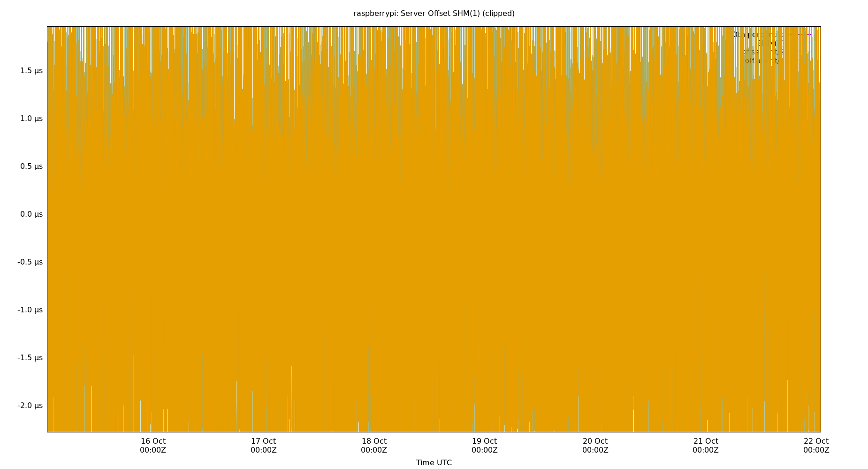Screen dimensions: 868x469
Task: Click the -1.0 µs y-axis label
Action: coord(30,310)
